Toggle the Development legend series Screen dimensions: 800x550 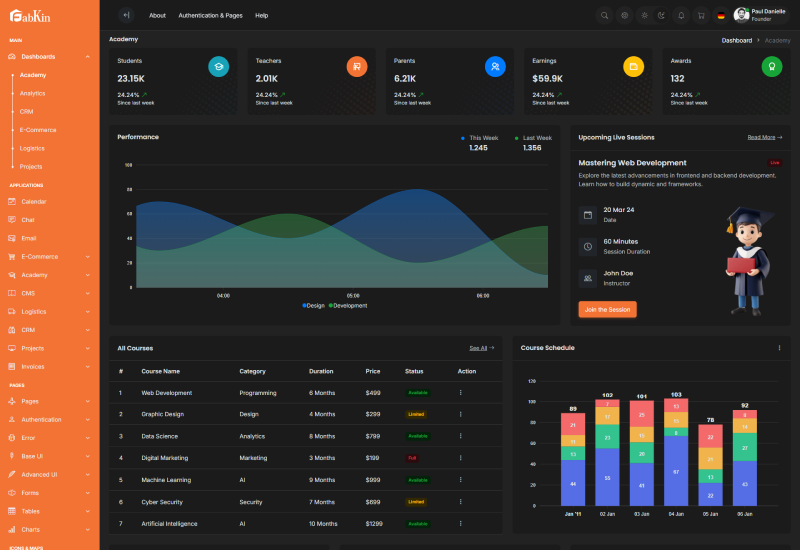[348, 305]
